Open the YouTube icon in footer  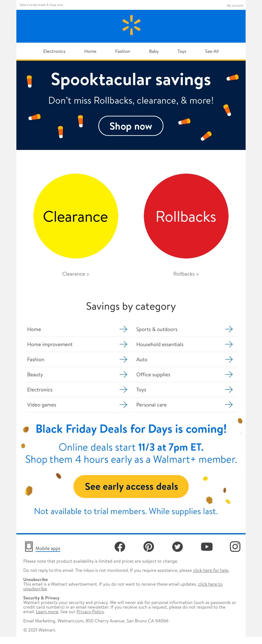pyautogui.click(x=207, y=547)
